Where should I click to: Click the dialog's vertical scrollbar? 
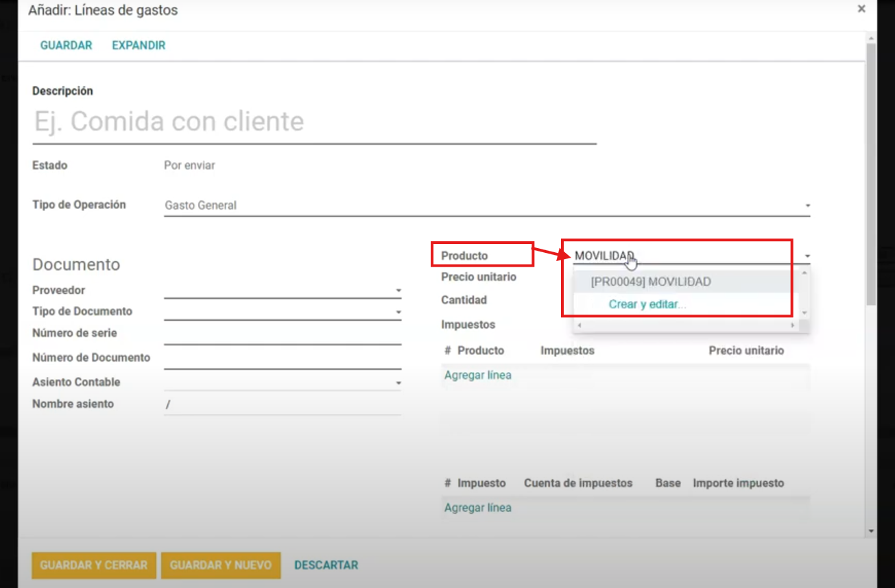871,171
